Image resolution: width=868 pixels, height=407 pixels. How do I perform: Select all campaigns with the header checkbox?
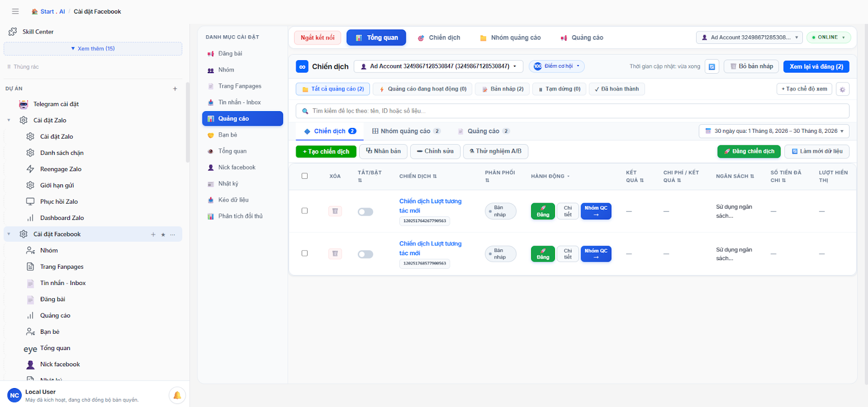pyautogui.click(x=304, y=176)
